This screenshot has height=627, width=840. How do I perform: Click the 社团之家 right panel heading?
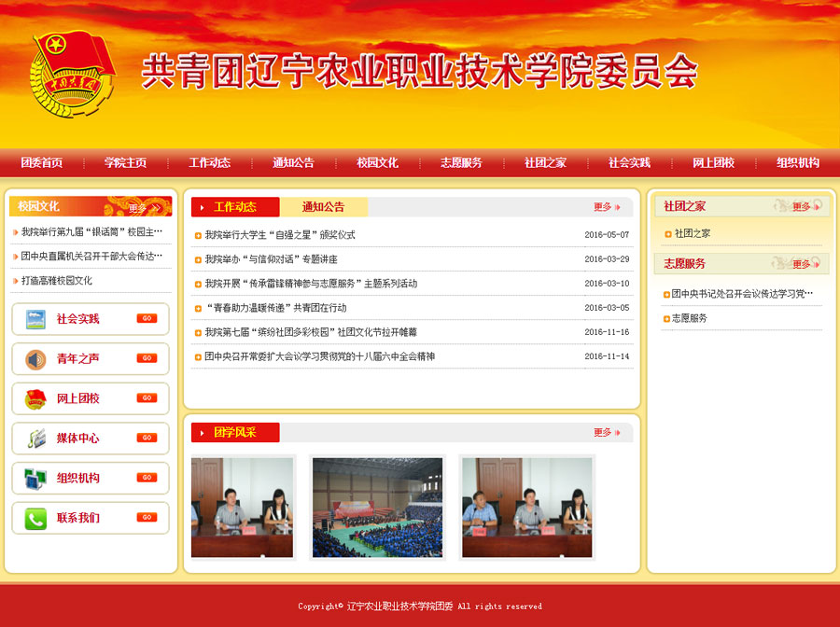[685, 206]
